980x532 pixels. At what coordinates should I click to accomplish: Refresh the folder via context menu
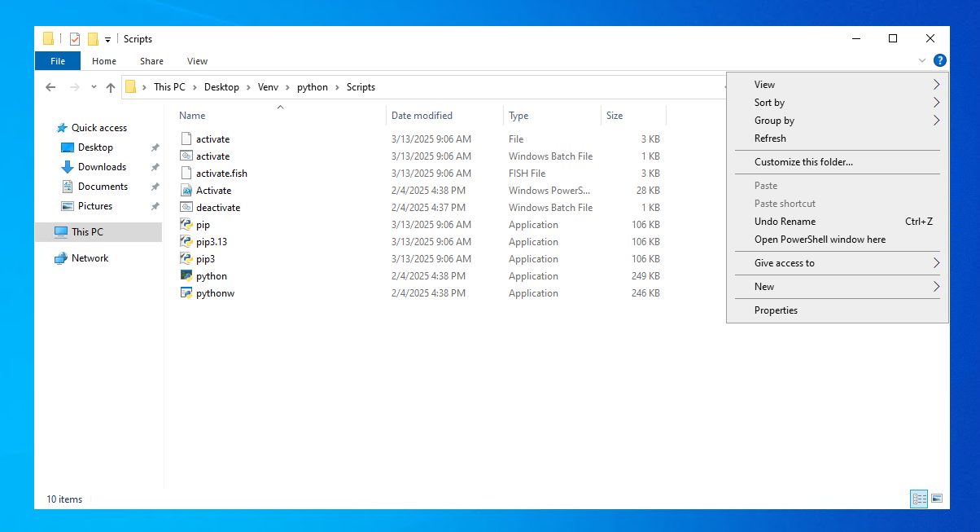coord(769,138)
